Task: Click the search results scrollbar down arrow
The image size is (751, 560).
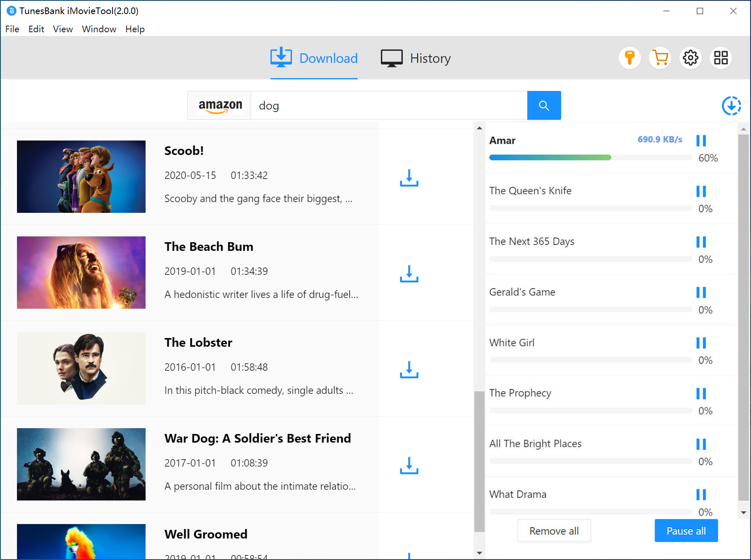Action: pos(479,553)
